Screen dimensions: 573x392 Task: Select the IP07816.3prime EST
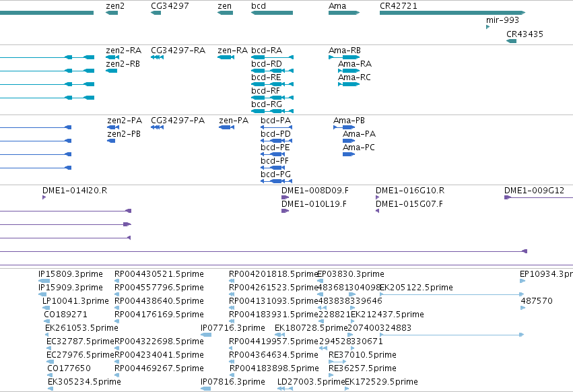[206, 389]
